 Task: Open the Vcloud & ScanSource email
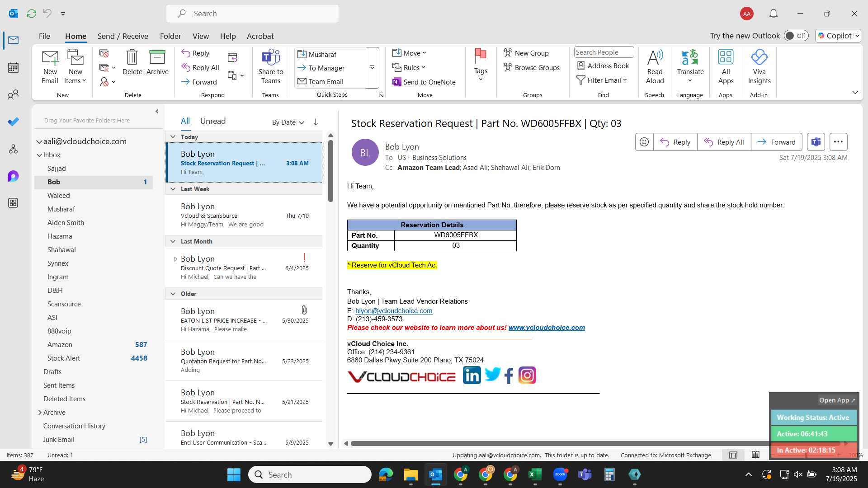click(x=244, y=215)
